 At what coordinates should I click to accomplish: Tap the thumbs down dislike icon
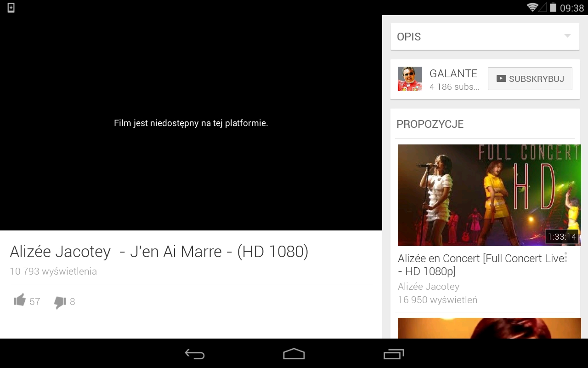[x=60, y=302]
